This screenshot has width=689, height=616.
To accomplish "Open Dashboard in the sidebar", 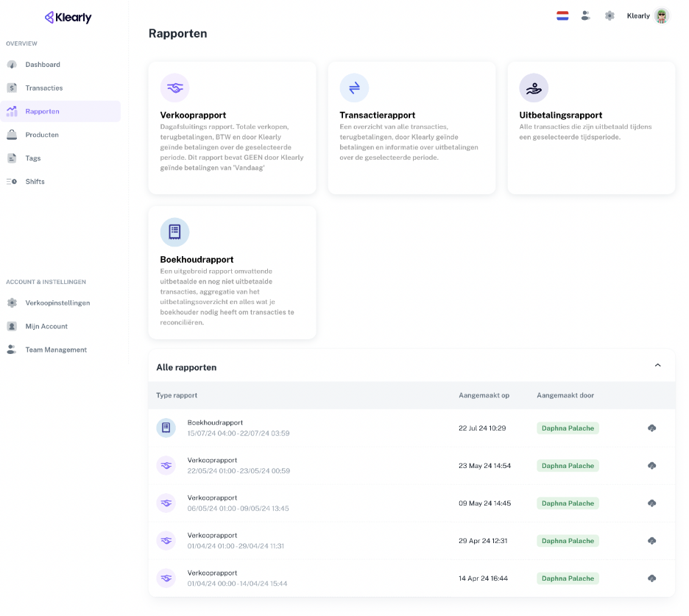I will 43,65.
